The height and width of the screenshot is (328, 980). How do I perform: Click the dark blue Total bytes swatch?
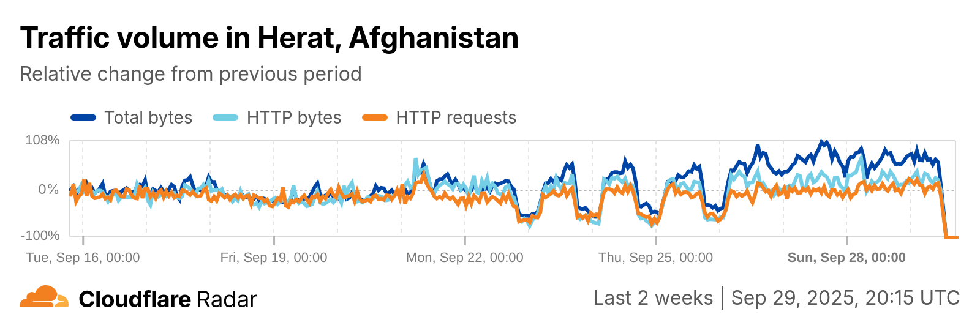(x=83, y=117)
